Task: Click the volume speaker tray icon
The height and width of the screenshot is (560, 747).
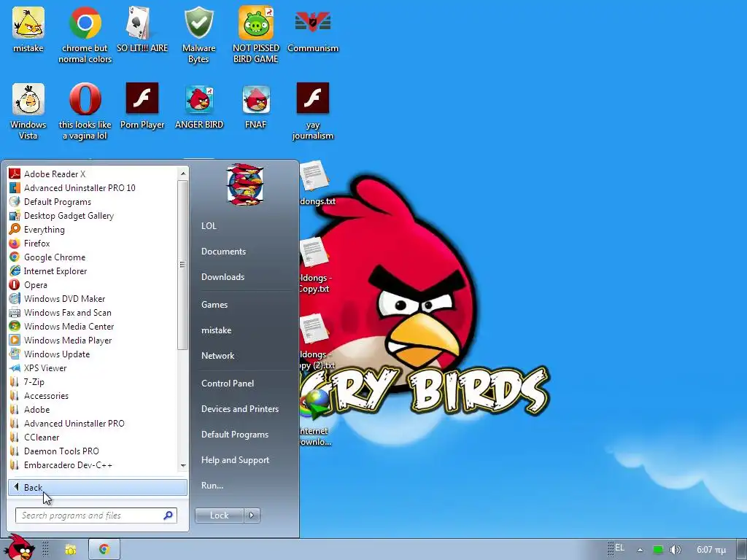Action: [675, 550]
